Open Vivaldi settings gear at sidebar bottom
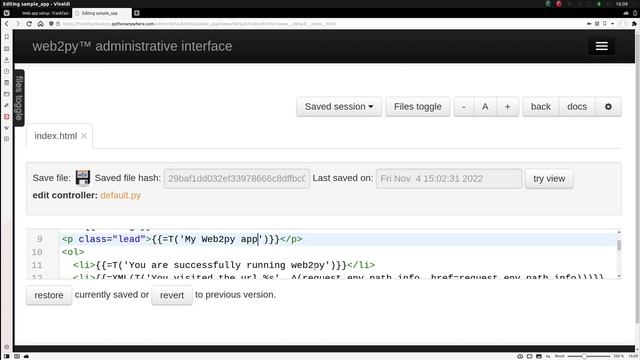The height and width of the screenshot is (360, 640). (x=7, y=347)
